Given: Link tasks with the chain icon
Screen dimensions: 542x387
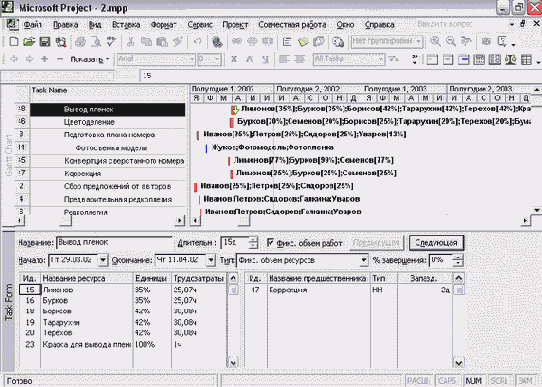Looking at the screenshot, I should (x=237, y=42).
